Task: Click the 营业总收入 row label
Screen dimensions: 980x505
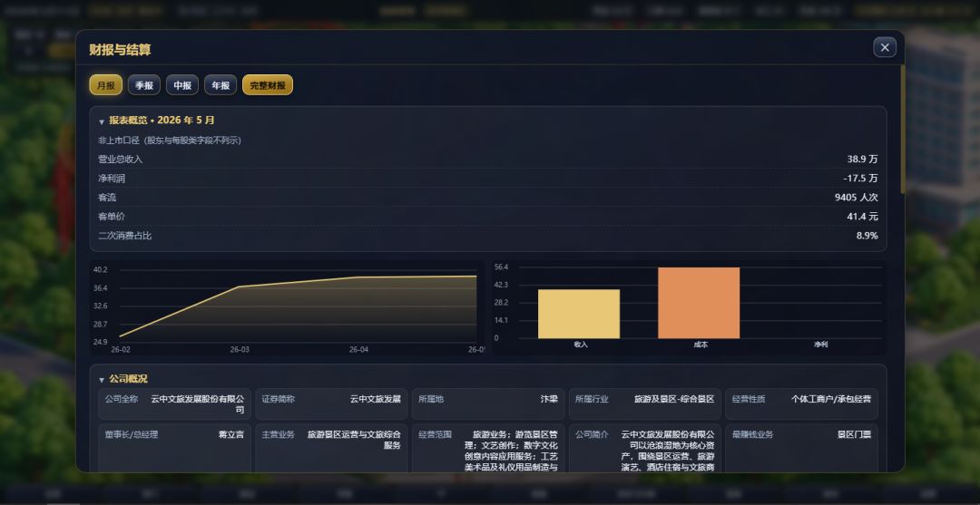Action: pos(121,160)
